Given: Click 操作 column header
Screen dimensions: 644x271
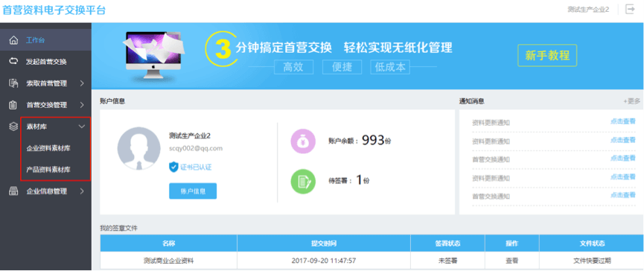Looking at the screenshot, I should (x=511, y=243).
